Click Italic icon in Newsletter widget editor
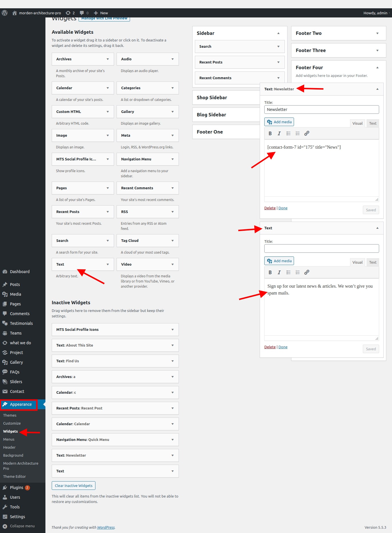The width and height of the screenshot is (392, 533). [279, 134]
